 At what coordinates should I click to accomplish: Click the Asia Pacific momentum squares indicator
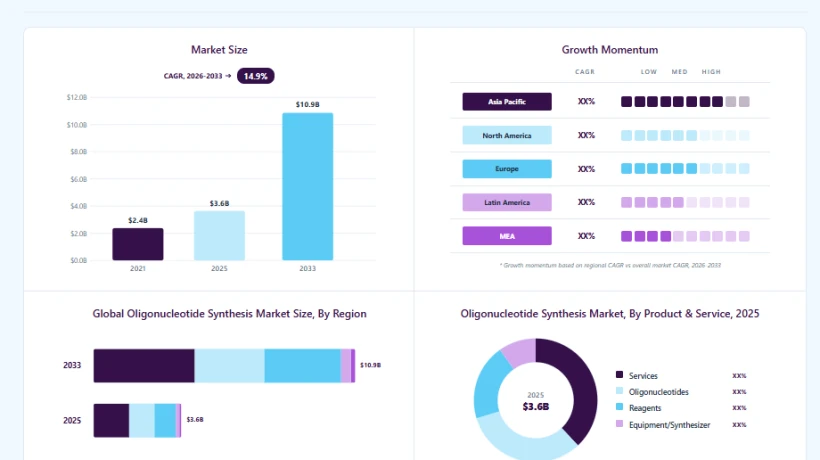(685, 101)
